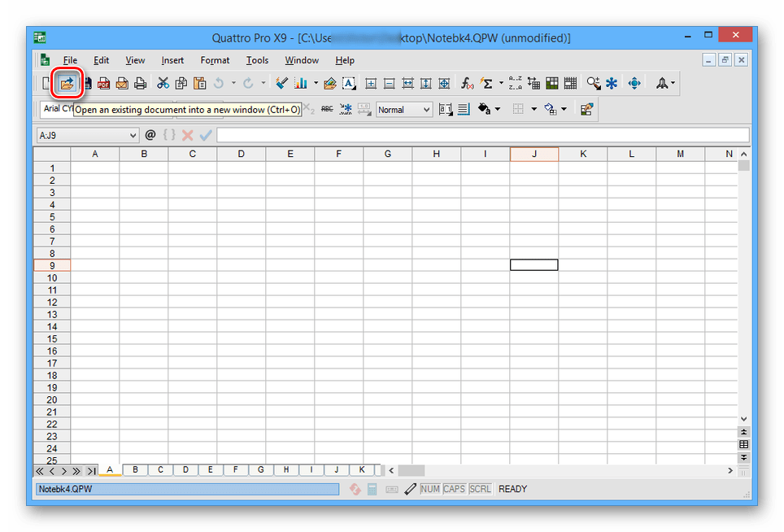The height and width of the screenshot is (532, 784).
Task: Click the chart insert icon
Action: [300, 83]
